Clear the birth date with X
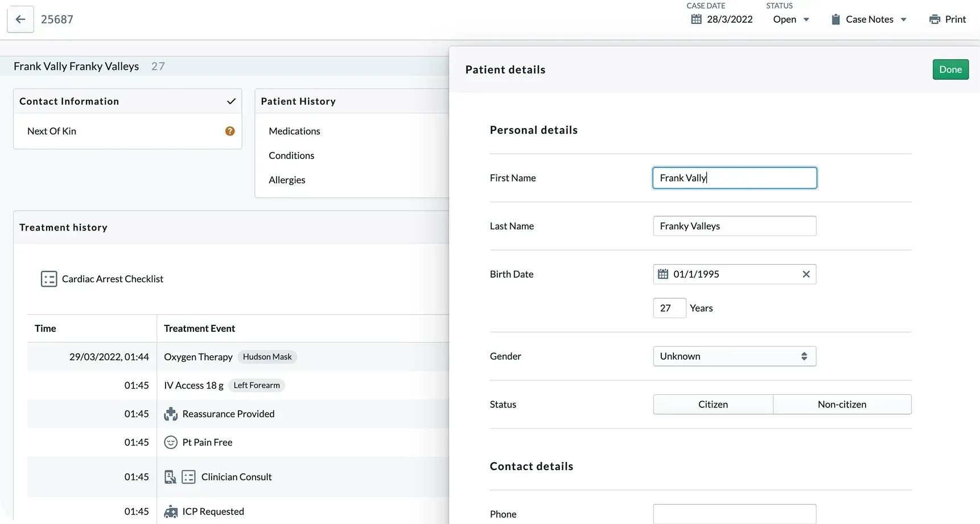The height and width of the screenshot is (524, 980). tap(806, 274)
